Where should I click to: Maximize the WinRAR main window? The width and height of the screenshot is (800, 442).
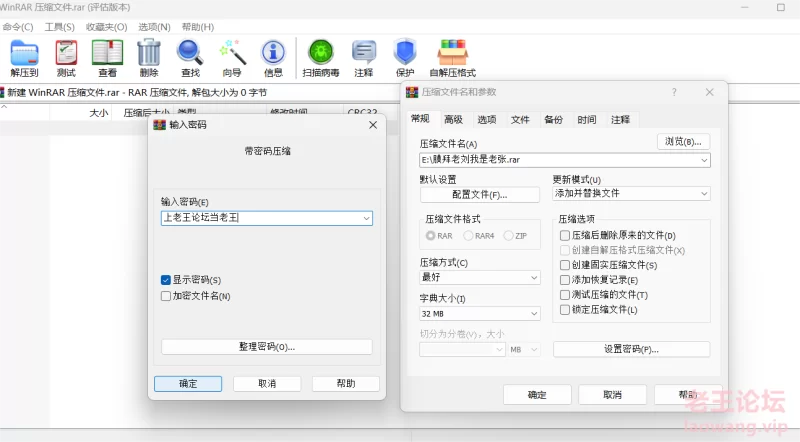pos(781,8)
